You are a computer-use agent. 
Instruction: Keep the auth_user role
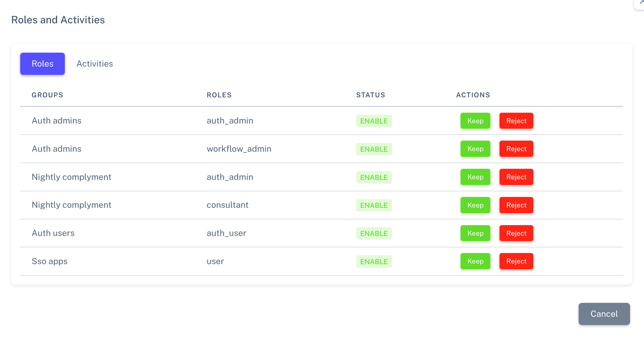[x=475, y=233]
